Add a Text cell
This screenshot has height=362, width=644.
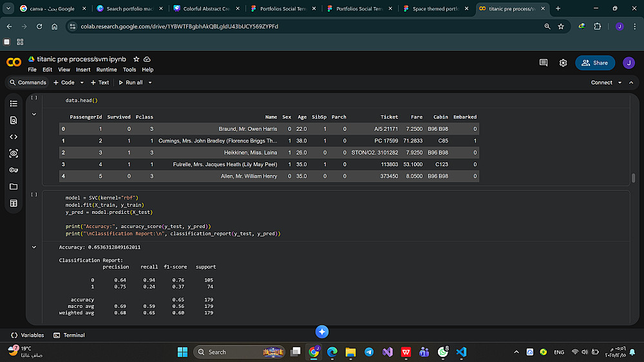click(100, 82)
